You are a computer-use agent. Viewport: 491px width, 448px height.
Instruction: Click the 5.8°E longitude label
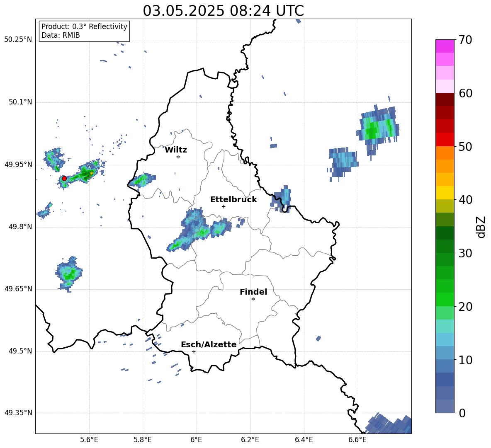pos(143,440)
